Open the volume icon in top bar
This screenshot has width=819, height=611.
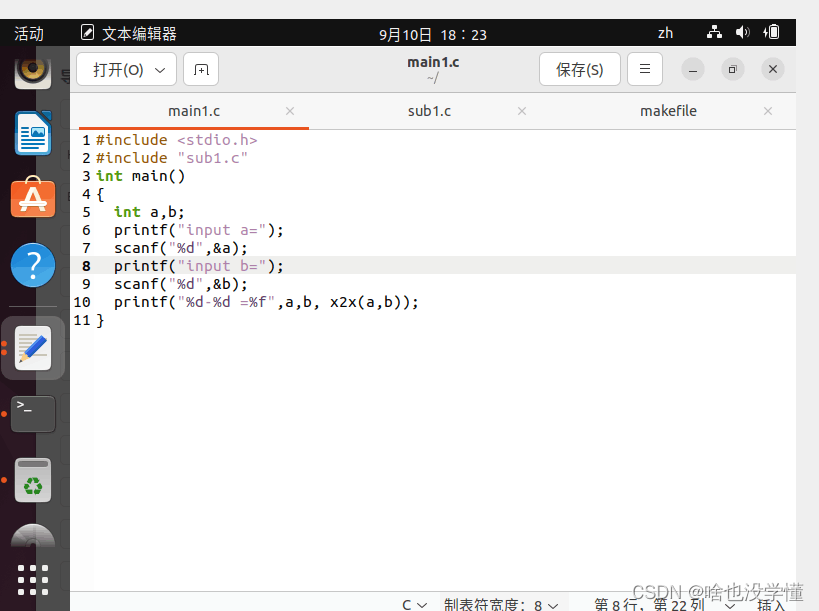point(741,32)
